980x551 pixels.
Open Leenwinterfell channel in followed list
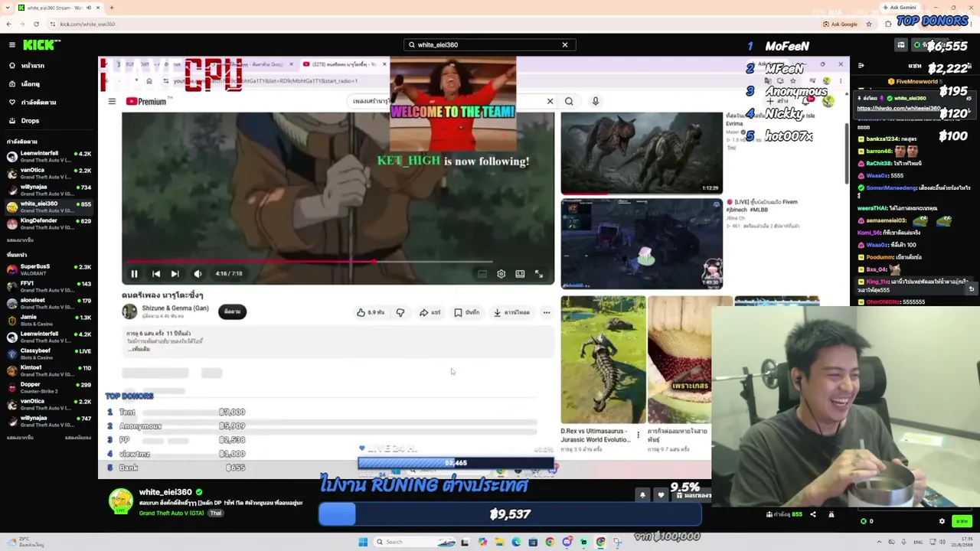click(x=49, y=156)
